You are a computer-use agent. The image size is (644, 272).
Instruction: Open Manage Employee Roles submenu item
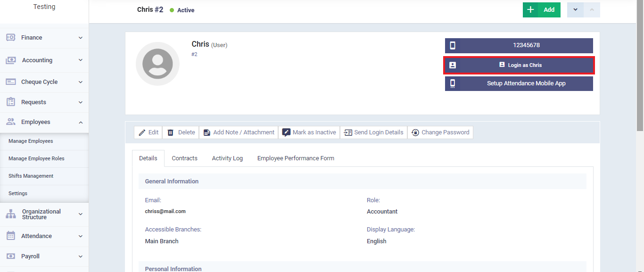coord(44,158)
